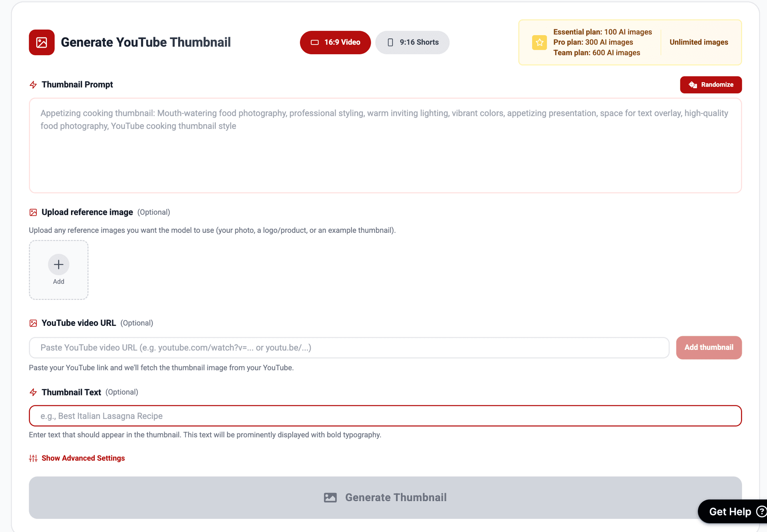Click the red image icon beside page title
The height and width of the screenshot is (532, 767).
point(42,42)
